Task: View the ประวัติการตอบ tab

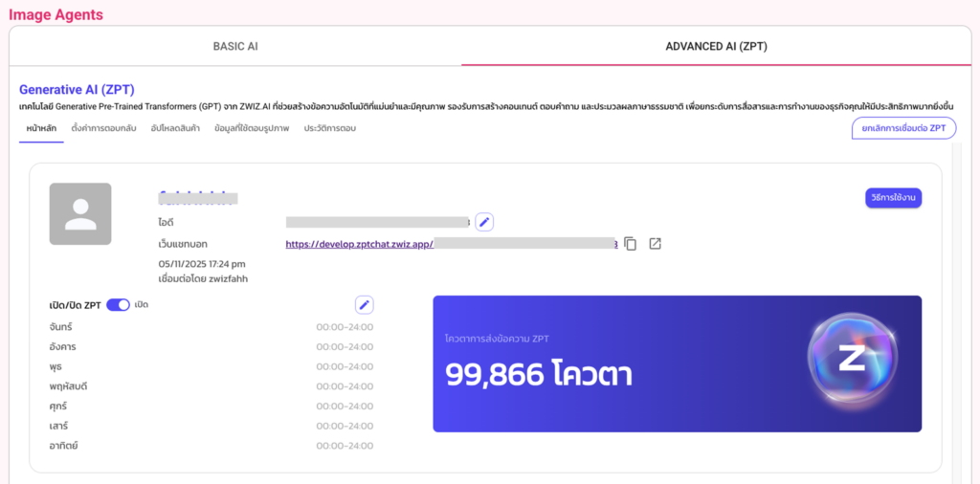Action: tap(330, 128)
